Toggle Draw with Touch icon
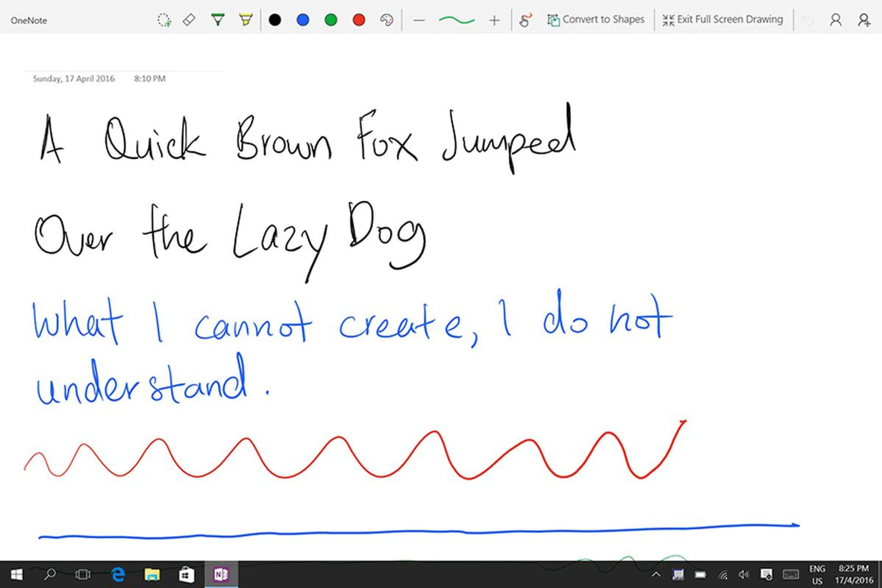The height and width of the screenshot is (588, 882). pyautogui.click(x=525, y=20)
